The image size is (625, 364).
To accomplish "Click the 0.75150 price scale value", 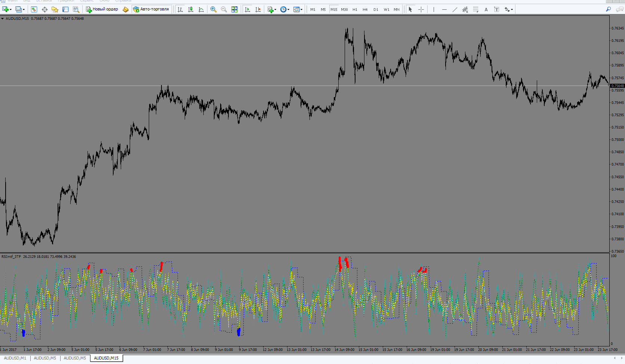I will (x=618, y=127).
